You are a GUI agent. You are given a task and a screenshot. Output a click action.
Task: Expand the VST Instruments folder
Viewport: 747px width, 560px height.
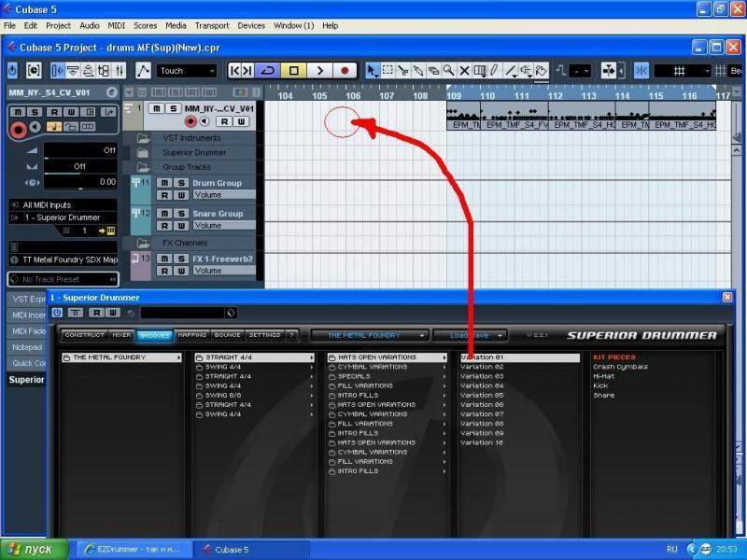coord(143,138)
